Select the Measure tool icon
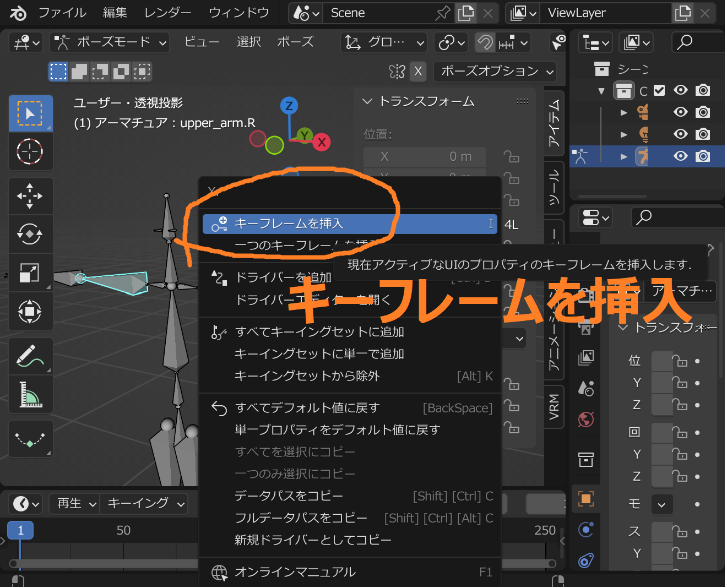This screenshot has height=588, width=727. (30, 395)
